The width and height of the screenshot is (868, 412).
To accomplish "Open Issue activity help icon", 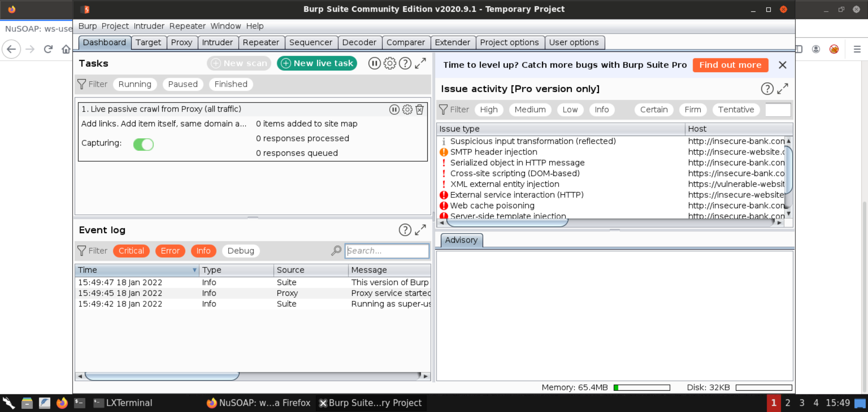I will pos(767,89).
